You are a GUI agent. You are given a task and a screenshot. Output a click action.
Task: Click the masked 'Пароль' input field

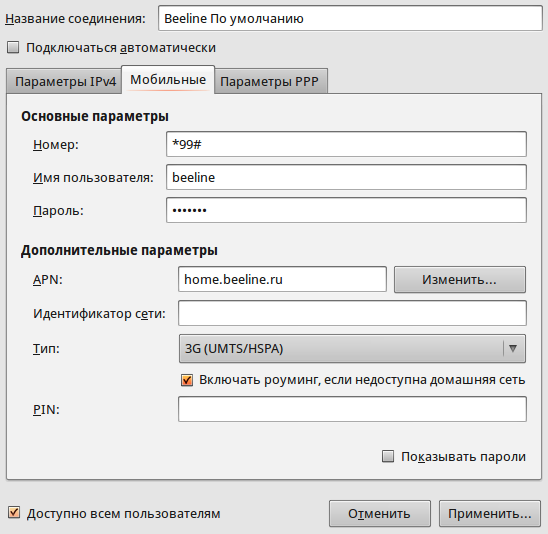(346, 210)
